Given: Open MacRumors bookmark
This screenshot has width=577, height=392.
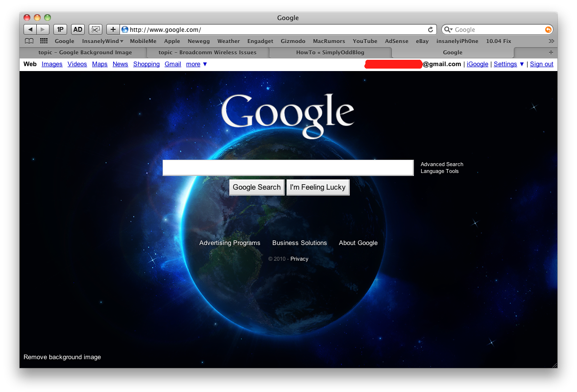Looking at the screenshot, I should click(x=329, y=41).
